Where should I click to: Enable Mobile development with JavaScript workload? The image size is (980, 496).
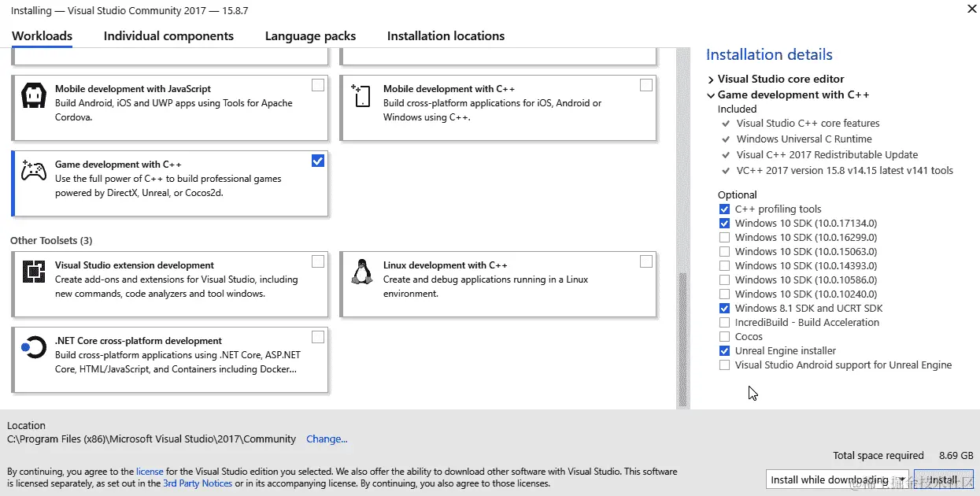[318, 85]
